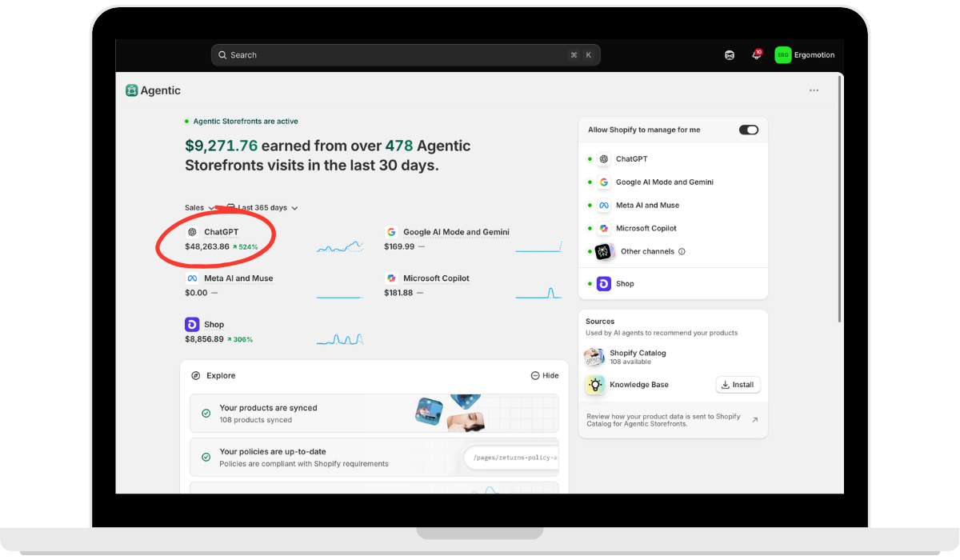Click Google icon in the manage panel

pos(604,182)
